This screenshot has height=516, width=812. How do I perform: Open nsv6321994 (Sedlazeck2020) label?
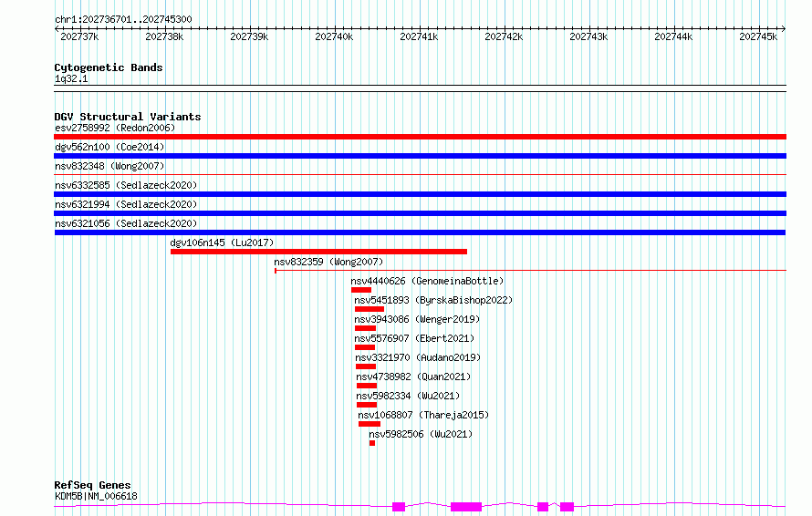[126, 204]
